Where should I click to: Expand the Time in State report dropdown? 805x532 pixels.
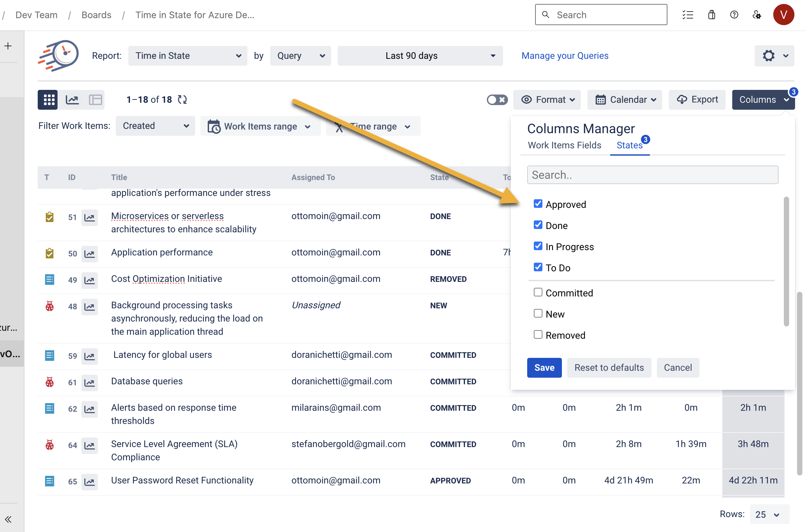(188, 56)
